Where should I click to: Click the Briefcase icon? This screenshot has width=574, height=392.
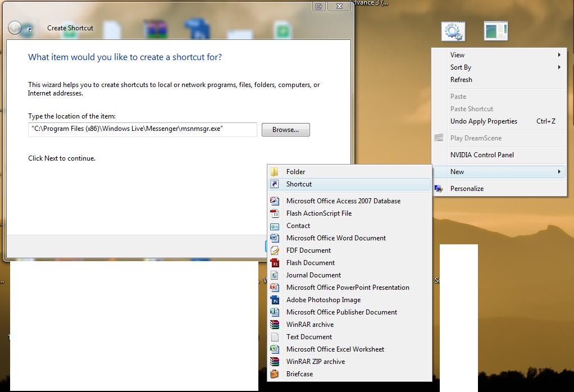(275, 374)
